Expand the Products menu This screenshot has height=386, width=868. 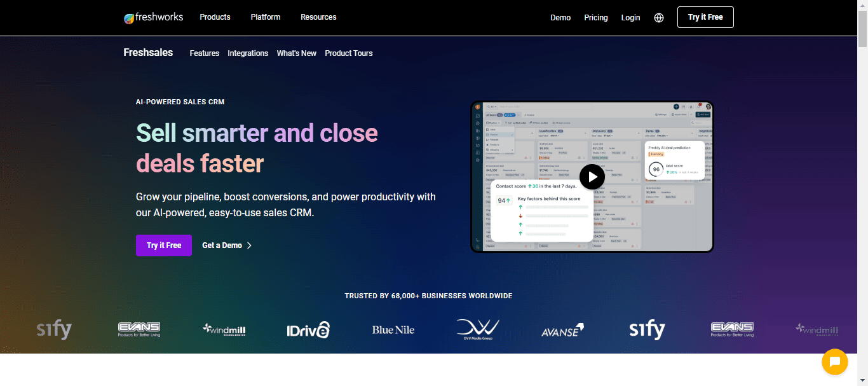[215, 17]
